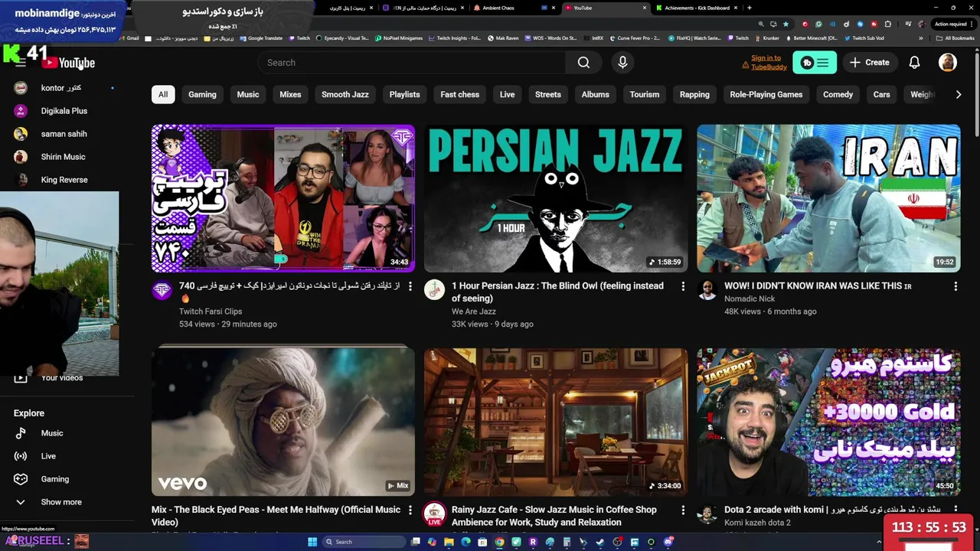The image size is (980, 551).
Task: Click the We Are Jazz channel avatar
Action: (x=435, y=290)
